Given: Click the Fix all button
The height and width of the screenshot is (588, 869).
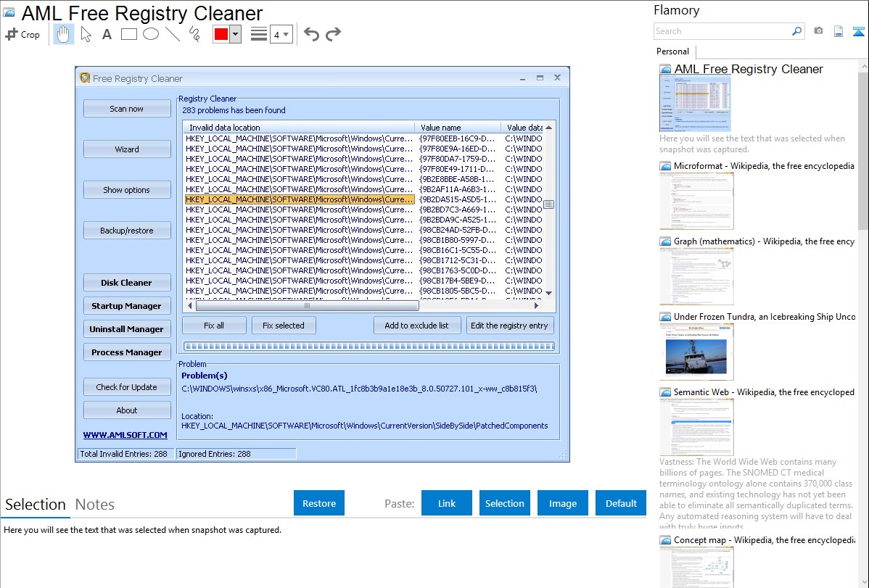Looking at the screenshot, I should pos(214,326).
